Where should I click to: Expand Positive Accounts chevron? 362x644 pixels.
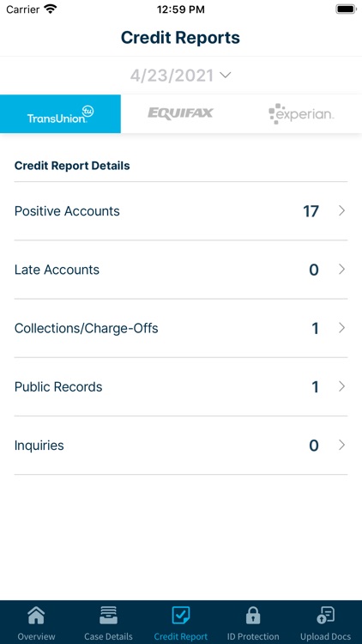click(x=341, y=210)
